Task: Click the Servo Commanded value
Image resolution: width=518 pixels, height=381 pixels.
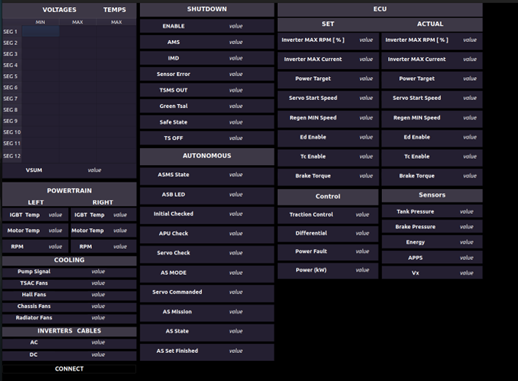Action: point(236,292)
